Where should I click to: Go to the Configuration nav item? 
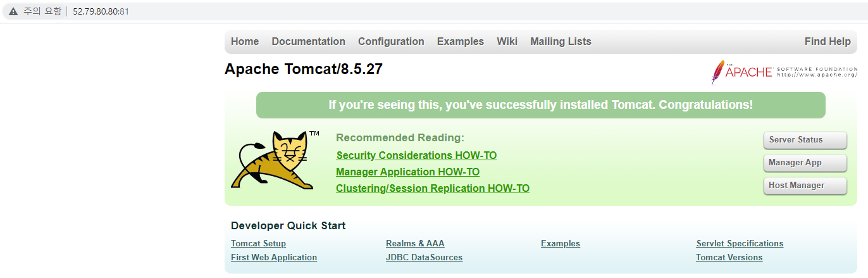click(391, 42)
